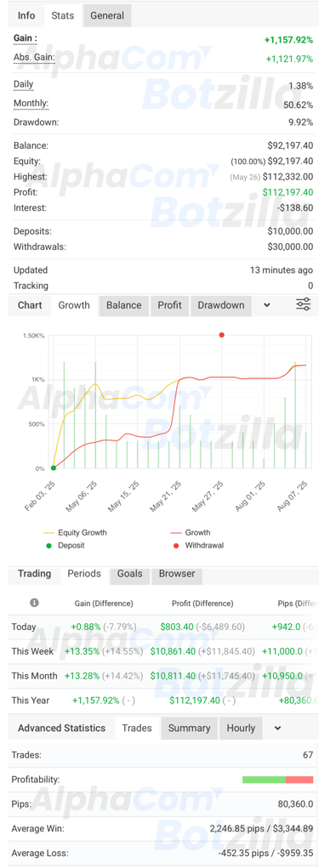319x868 pixels.
Task: Show the Drawdown chart tab
Action: [221, 305]
